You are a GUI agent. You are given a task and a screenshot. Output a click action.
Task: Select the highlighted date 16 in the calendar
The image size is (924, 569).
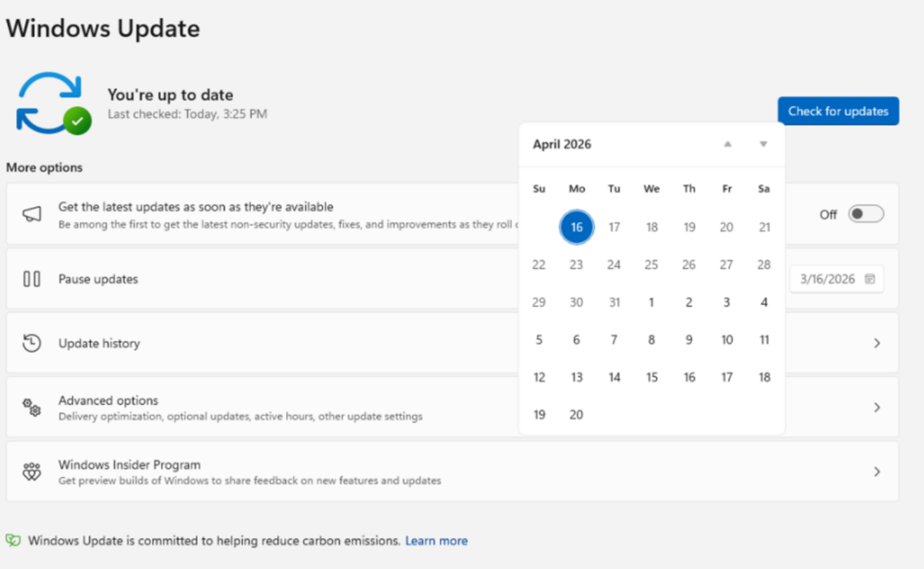tap(576, 227)
